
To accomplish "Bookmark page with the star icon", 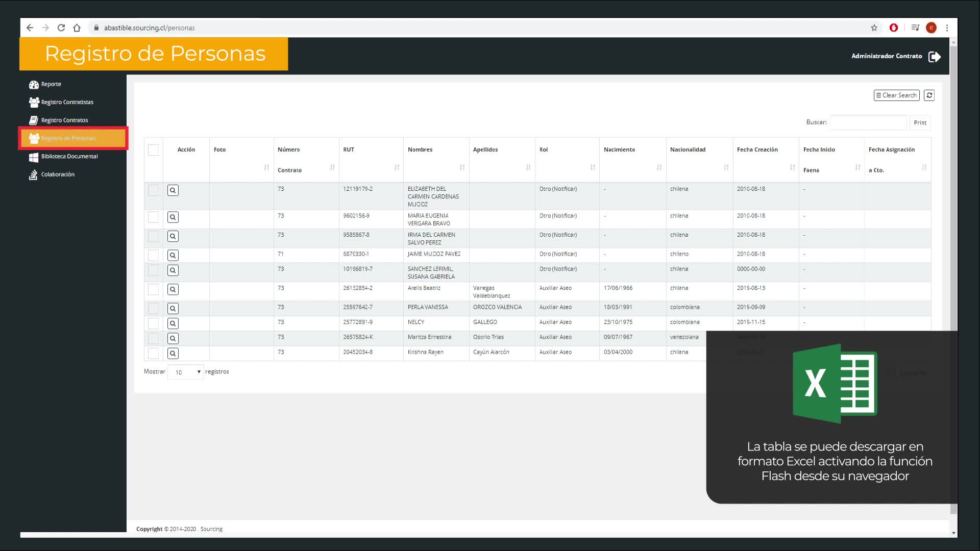I will (874, 28).
